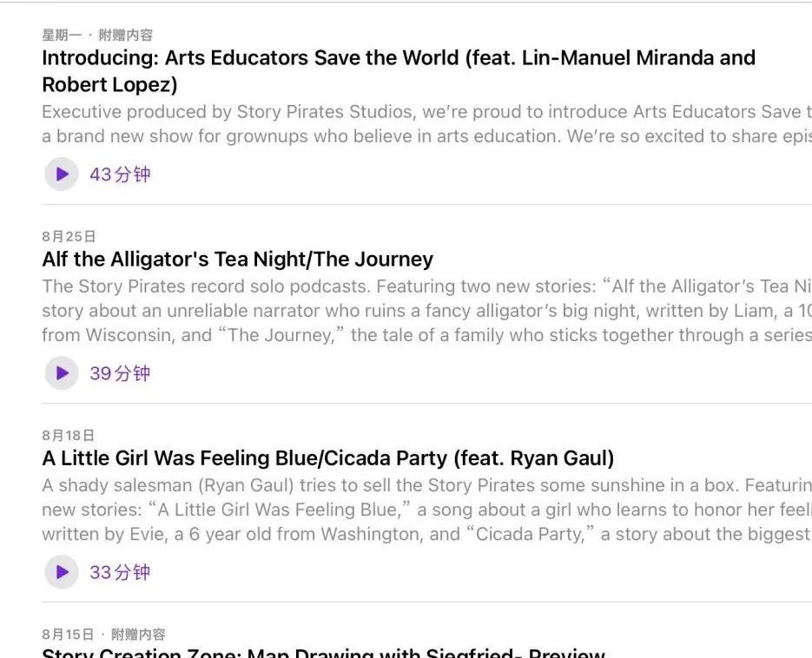The width and height of the screenshot is (812, 658).
Task: Click the 'Robert Lopez)' second title line
Action: tap(109, 85)
